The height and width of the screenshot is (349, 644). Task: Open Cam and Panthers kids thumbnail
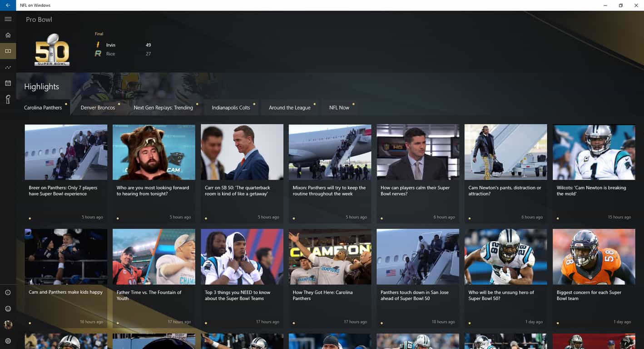tap(66, 257)
